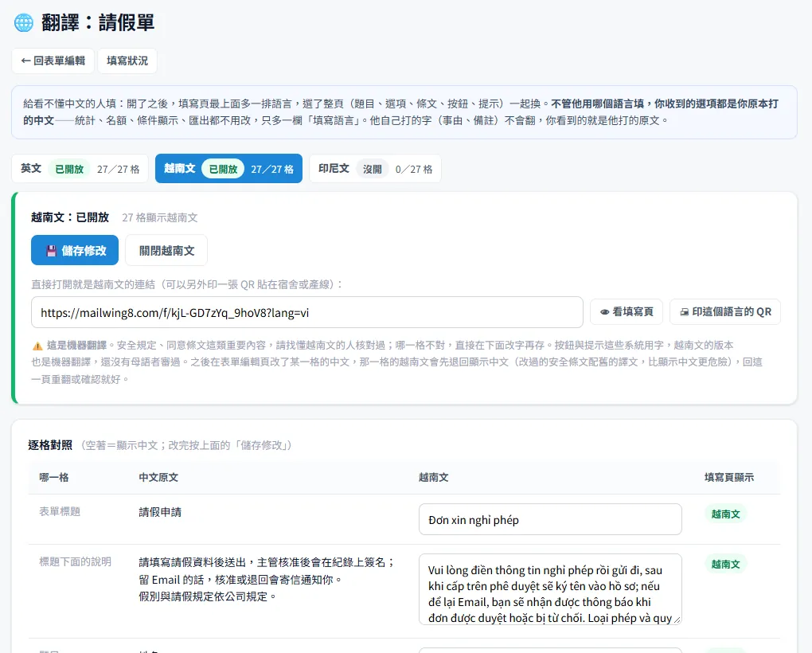Viewport: 812px width, 653px height.
Task: Click the 中文原文 column header
Action: click(x=158, y=478)
